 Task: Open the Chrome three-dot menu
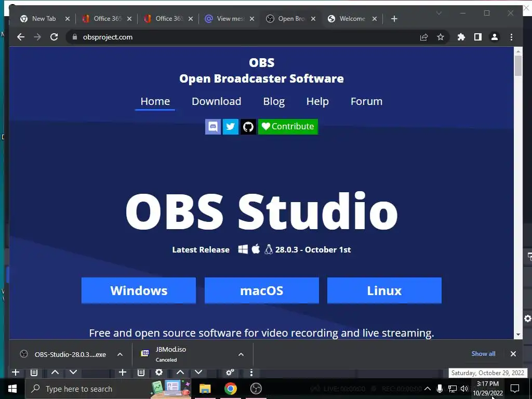[511, 37]
